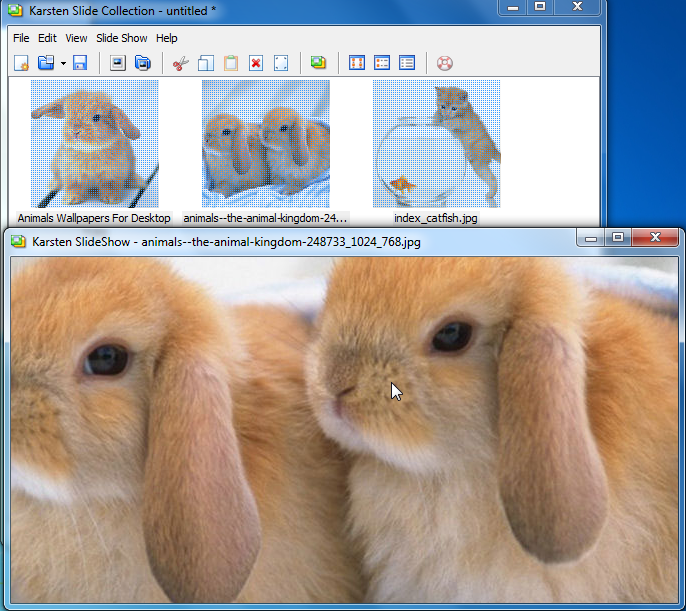Click the Cut scissors icon
Viewport: 686px width, 611px height.
(x=180, y=63)
